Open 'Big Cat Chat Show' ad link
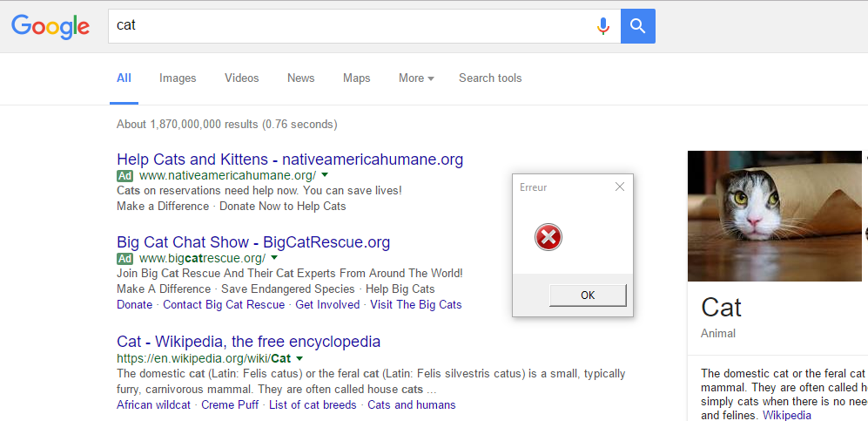This screenshot has width=868, height=421. (253, 242)
